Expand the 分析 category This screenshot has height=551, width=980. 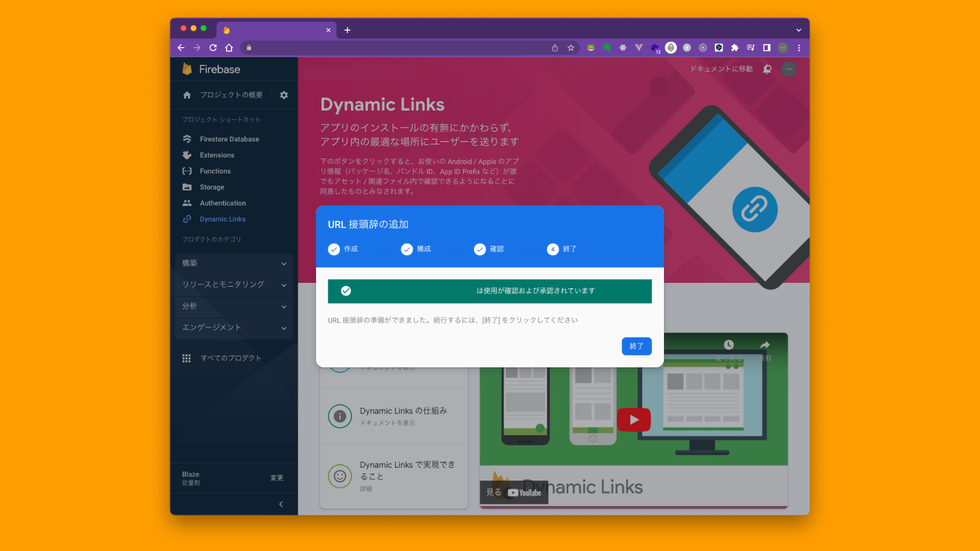pos(234,306)
